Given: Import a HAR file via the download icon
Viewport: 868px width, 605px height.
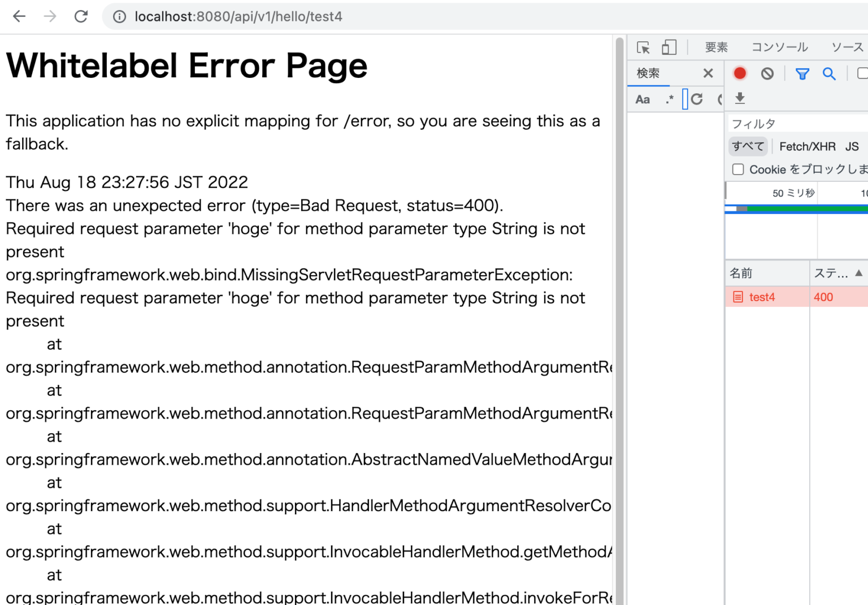Looking at the screenshot, I should [x=740, y=99].
